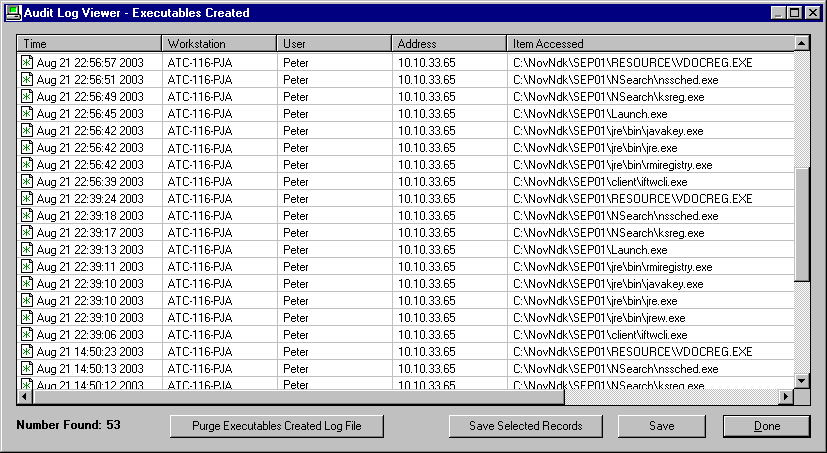The height and width of the screenshot is (453, 827).
Task: Click the record icon for Aug 21 22:56:57
Action: 26,62
